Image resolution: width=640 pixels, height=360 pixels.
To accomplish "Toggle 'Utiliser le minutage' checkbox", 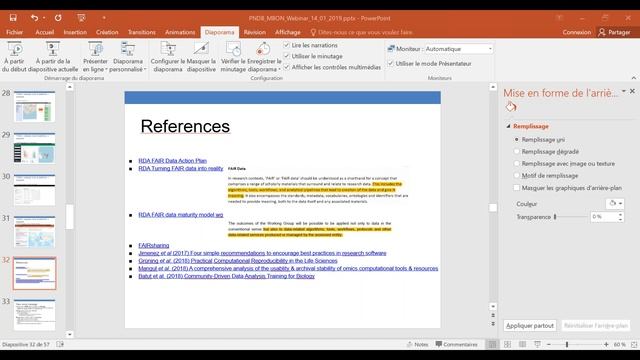I will click(287, 56).
